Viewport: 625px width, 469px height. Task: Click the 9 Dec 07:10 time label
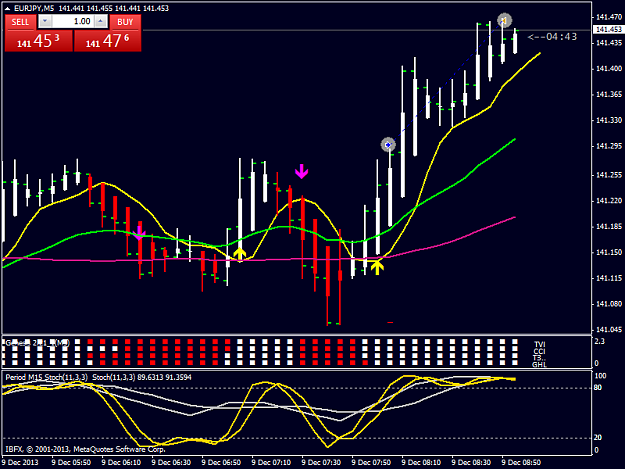coord(271,463)
